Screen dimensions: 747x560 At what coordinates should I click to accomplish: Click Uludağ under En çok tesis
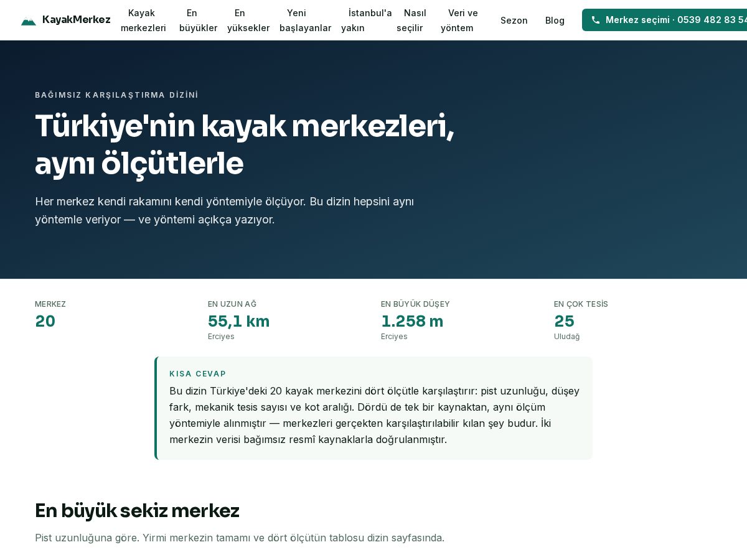pos(566,337)
